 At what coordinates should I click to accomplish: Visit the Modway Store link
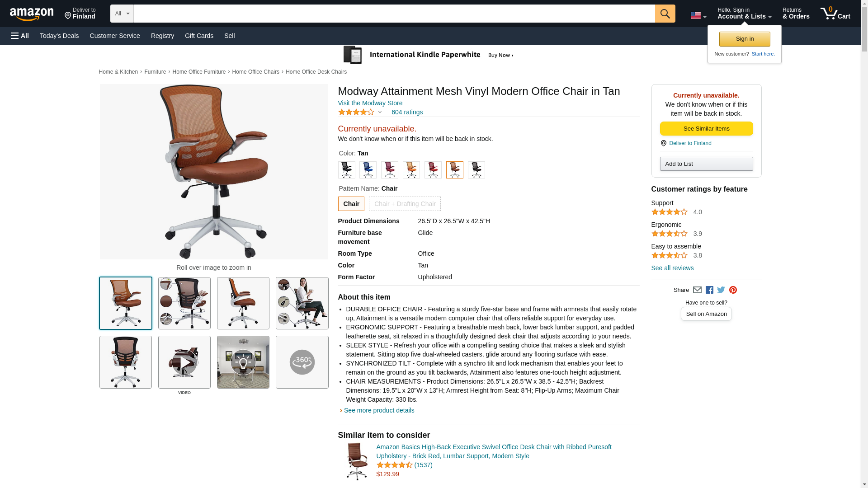(370, 103)
